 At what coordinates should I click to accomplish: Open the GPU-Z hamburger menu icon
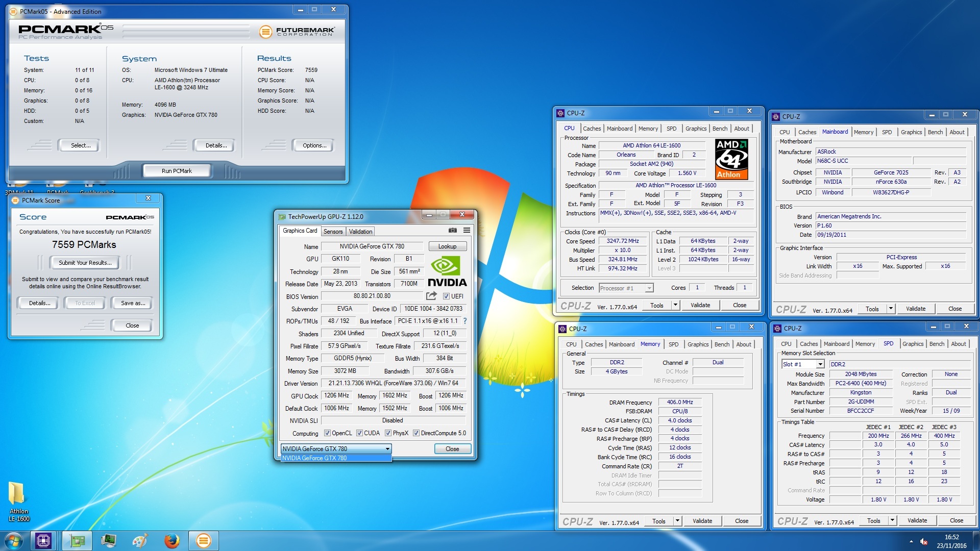click(467, 231)
